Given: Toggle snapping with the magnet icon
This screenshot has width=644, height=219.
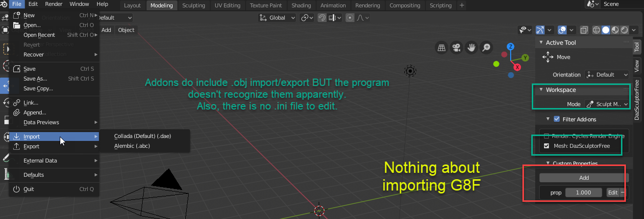Looking at the screenshot, I should [322, 18].
